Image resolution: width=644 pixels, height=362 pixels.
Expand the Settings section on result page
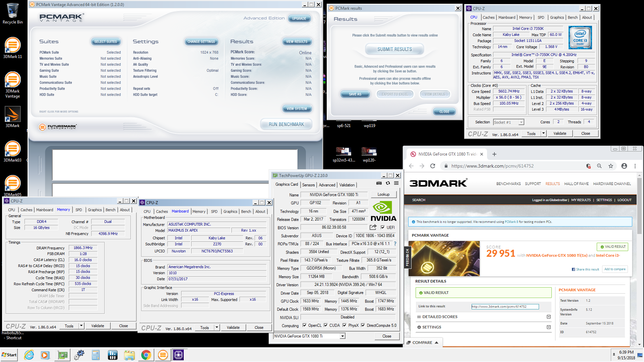tap(549, 327)
